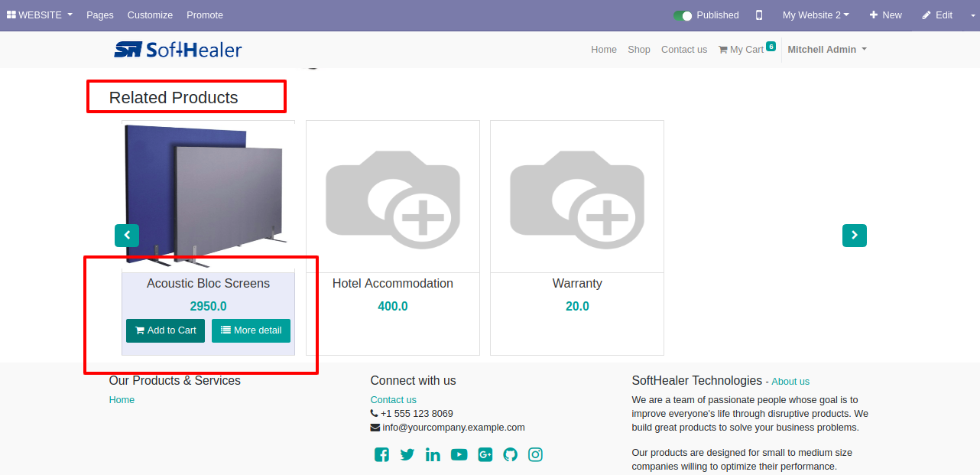980x475 pixels.
Task: Open the Hotel Accommodation placeholder image
Action: pyautogui.click(x=393, y=196)
